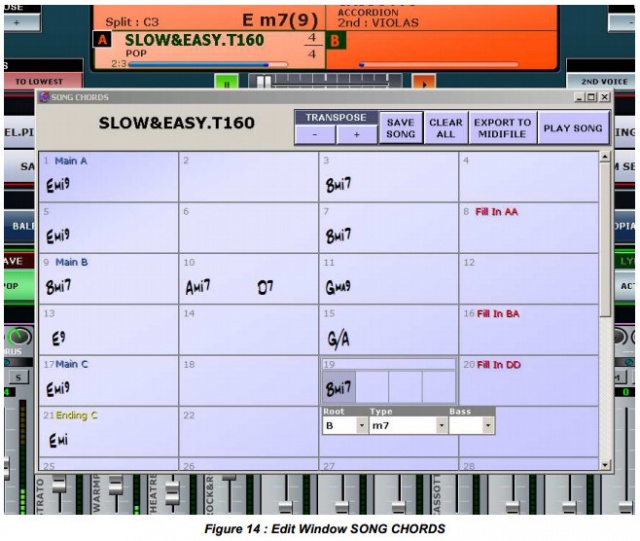Toggle the 2ND VOICE button
Screen dimensions: 640x541
point(602,81)
